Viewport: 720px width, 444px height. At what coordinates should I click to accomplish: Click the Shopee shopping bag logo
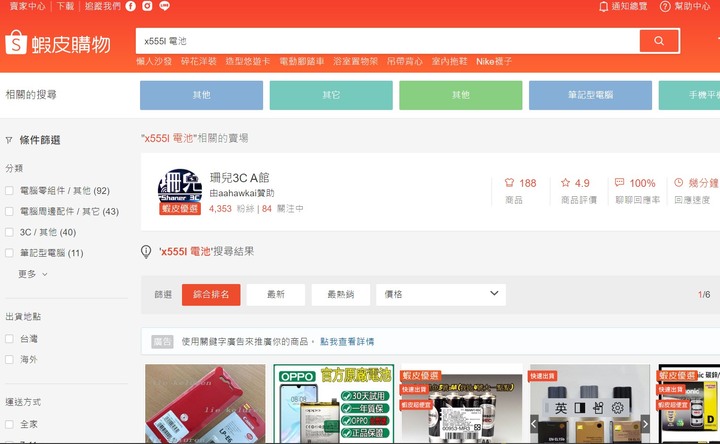[x=16, y=42]
